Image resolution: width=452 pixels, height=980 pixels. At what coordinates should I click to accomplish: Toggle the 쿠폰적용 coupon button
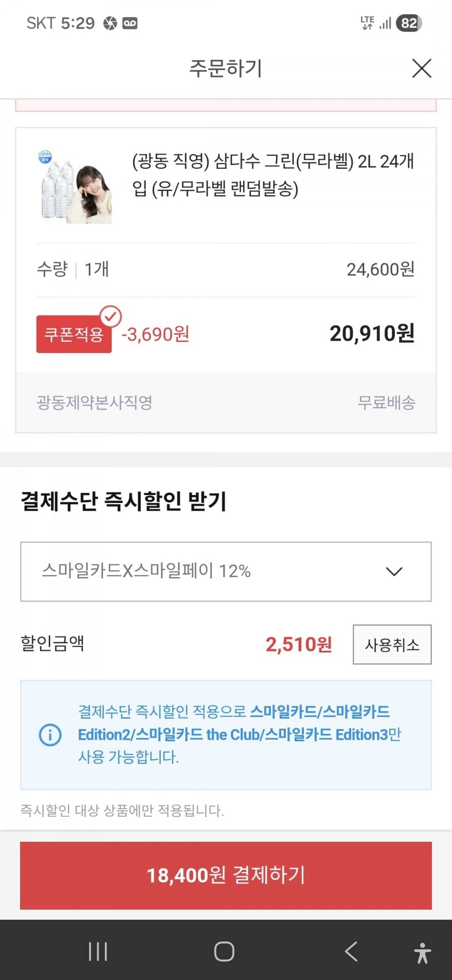pos(74,334)
